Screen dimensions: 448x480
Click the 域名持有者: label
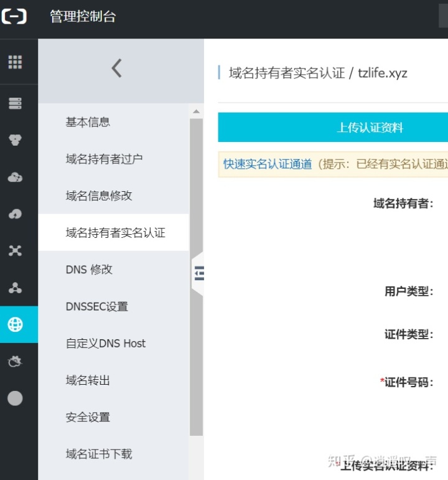click(x=403, y=203)
